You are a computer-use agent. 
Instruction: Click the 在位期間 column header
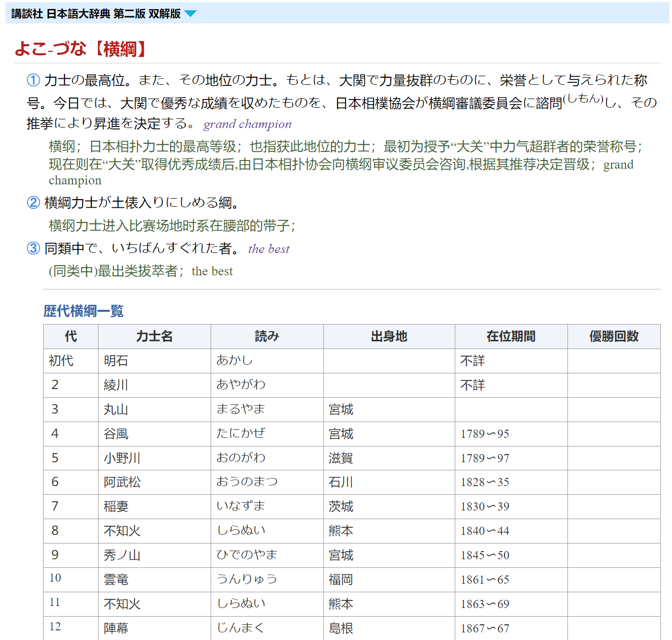tap(511, 336)
